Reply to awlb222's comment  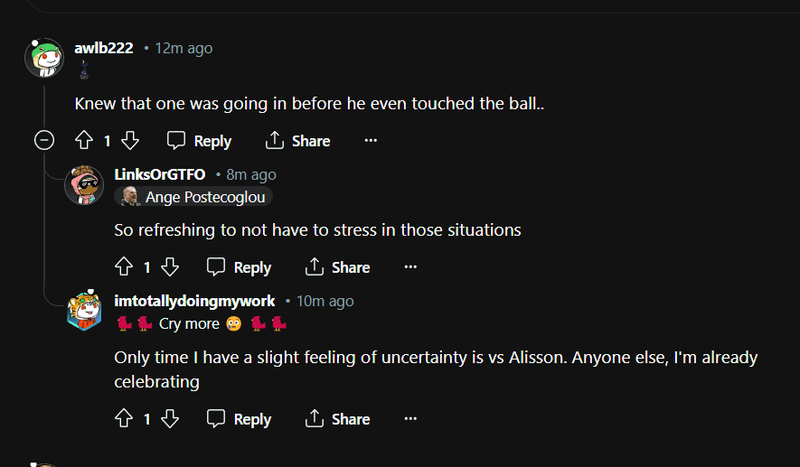199,141
